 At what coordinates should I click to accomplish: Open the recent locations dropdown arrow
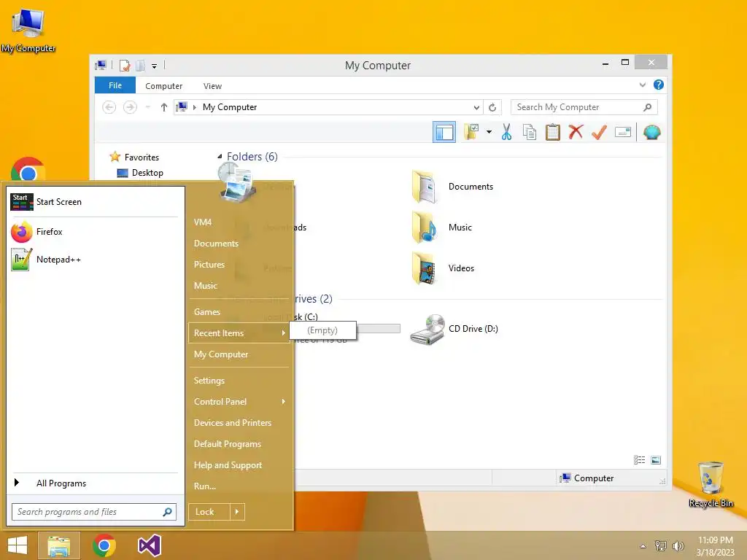pos(148,107)
